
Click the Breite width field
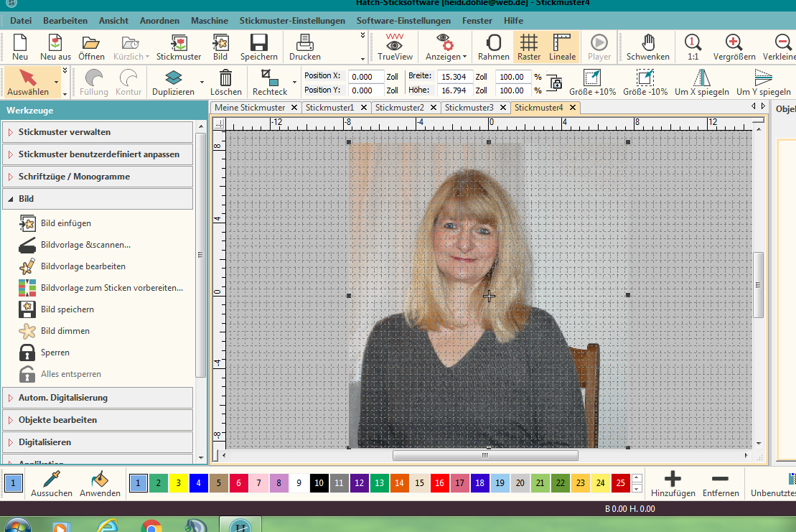[455, 77]
